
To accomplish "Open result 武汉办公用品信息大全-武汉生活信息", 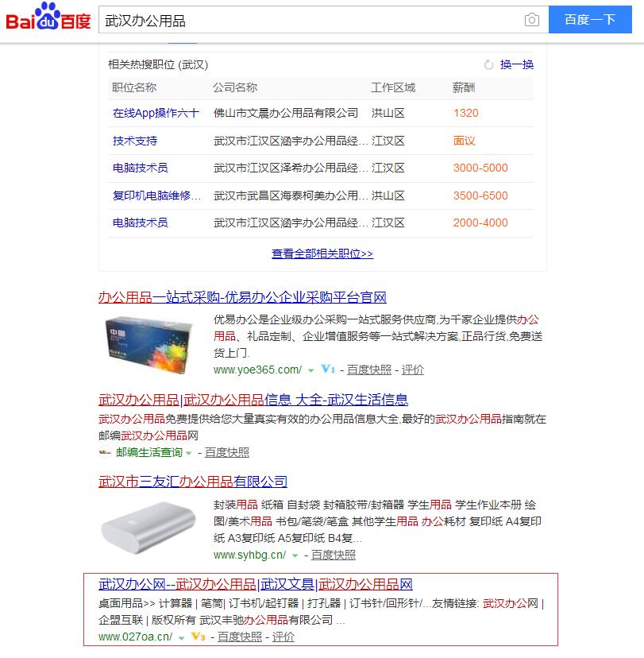I will click(x=253, y=400).
